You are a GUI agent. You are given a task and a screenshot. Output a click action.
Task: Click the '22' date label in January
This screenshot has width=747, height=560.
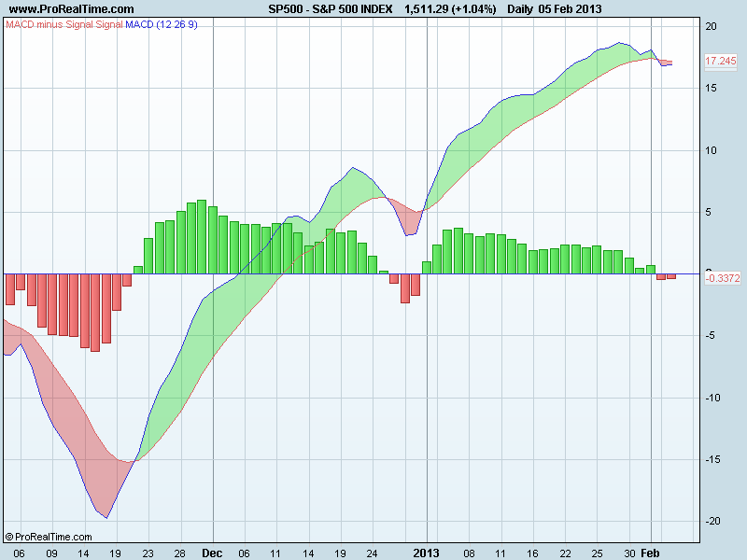[x=565, y=553]
